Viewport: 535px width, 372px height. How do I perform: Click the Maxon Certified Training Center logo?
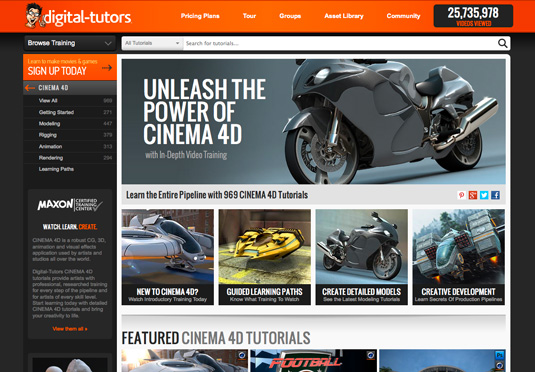(x=70, y=204)
